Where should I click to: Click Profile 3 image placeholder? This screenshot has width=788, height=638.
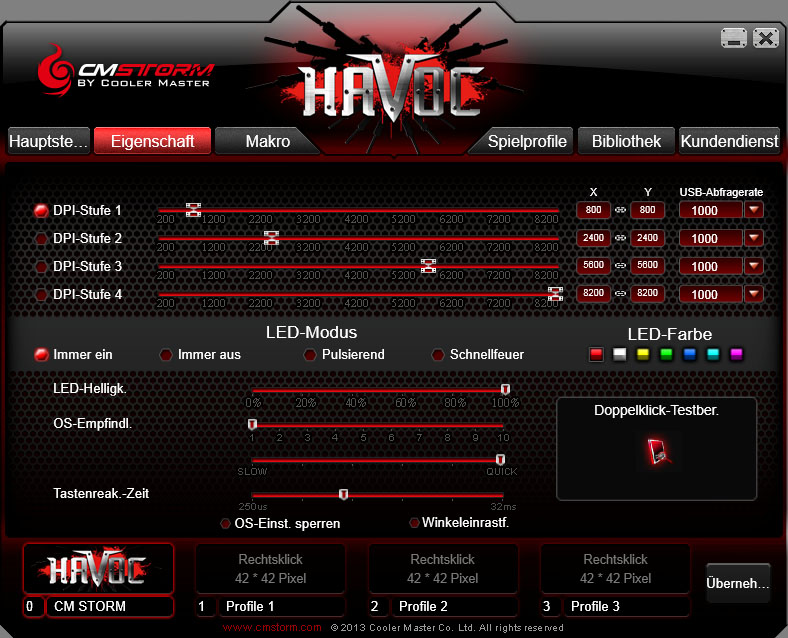click(x=616, y=569)
